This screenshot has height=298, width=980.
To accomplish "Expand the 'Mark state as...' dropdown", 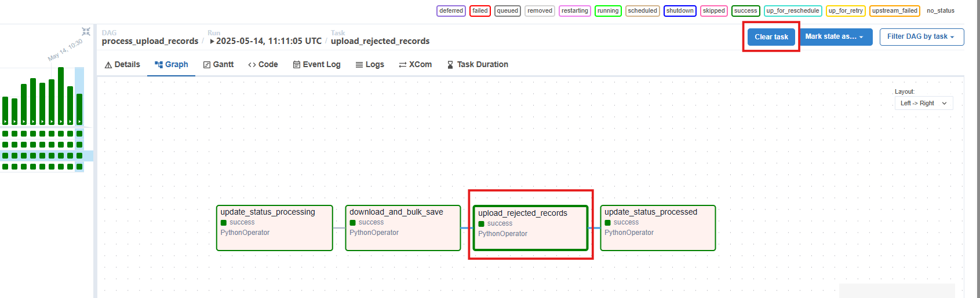I will click(x=835, y=36).
